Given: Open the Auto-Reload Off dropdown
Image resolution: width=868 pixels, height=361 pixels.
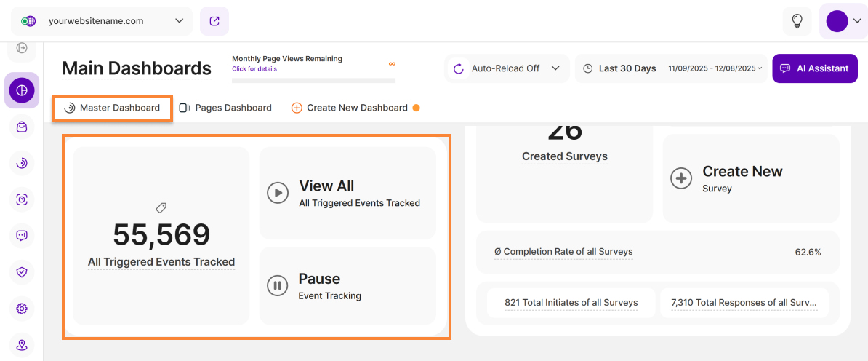Looking at the screenshot, I should click(507, 68).
